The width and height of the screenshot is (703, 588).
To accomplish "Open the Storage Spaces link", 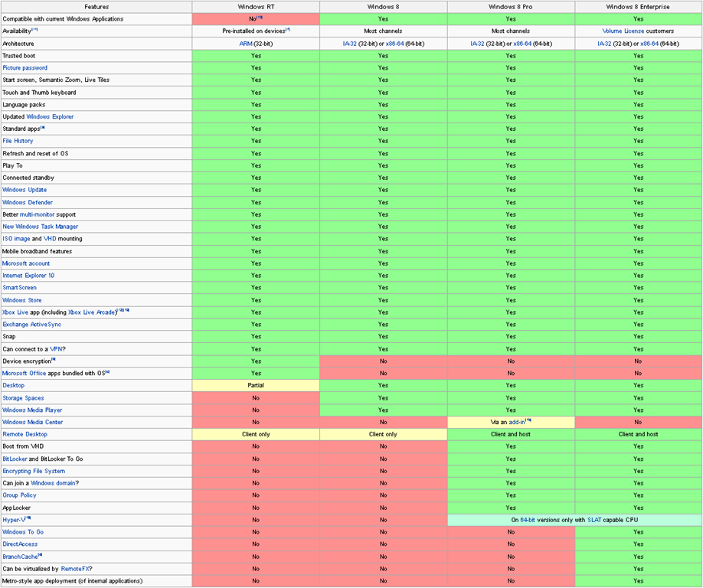I will tap(23, 397).
